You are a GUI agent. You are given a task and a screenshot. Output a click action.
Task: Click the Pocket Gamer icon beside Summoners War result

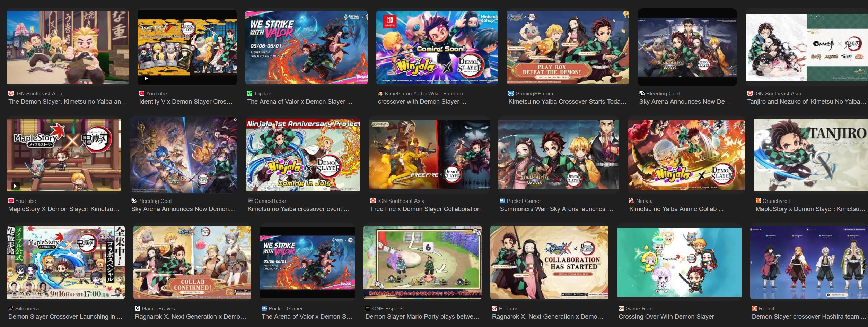click(x=502, y=201)
